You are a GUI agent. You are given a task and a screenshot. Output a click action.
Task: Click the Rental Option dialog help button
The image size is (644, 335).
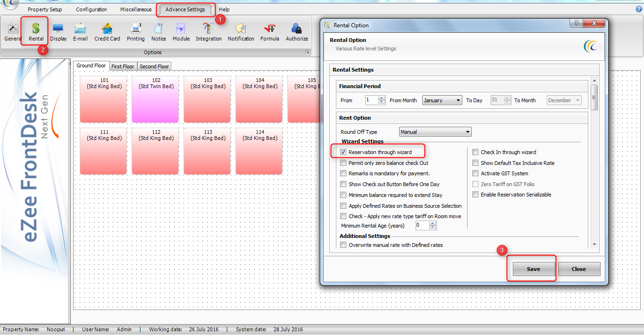[576, 24]
